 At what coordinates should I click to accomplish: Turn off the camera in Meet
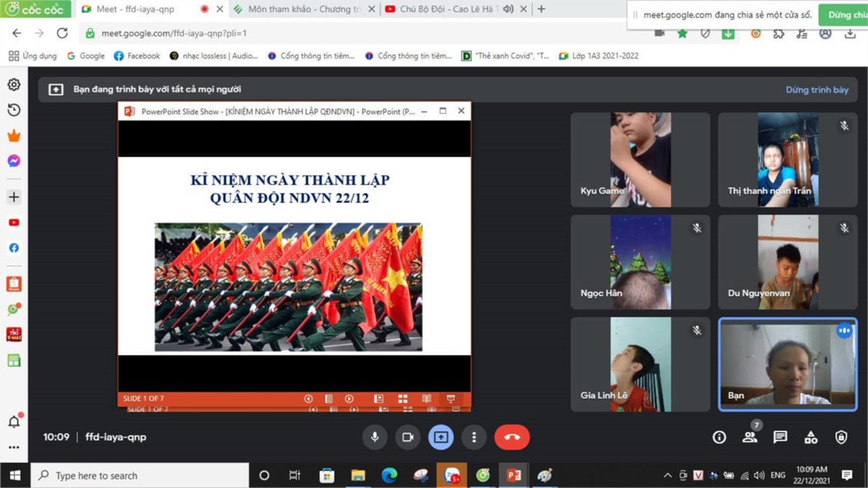(408, 437)
